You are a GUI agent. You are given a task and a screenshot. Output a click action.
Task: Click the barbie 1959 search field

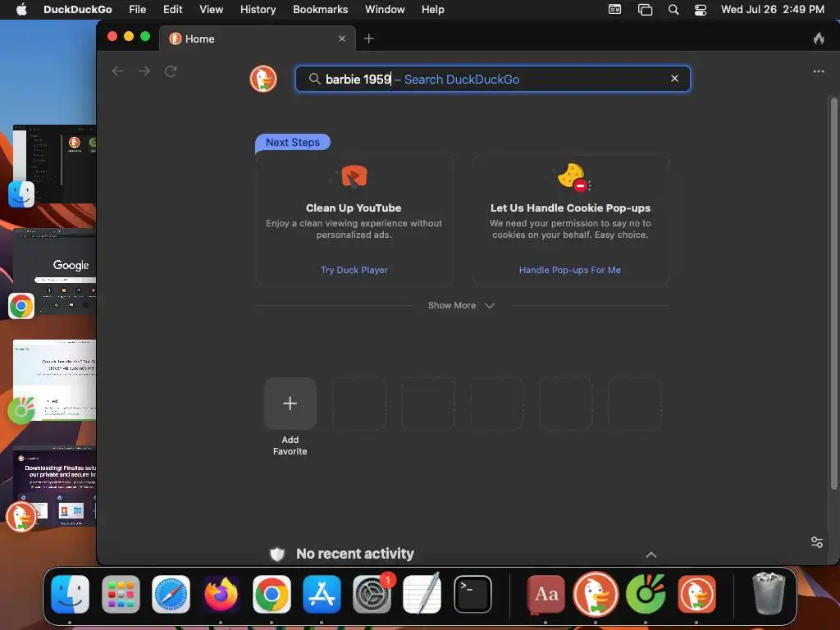(x=493, y=79)
